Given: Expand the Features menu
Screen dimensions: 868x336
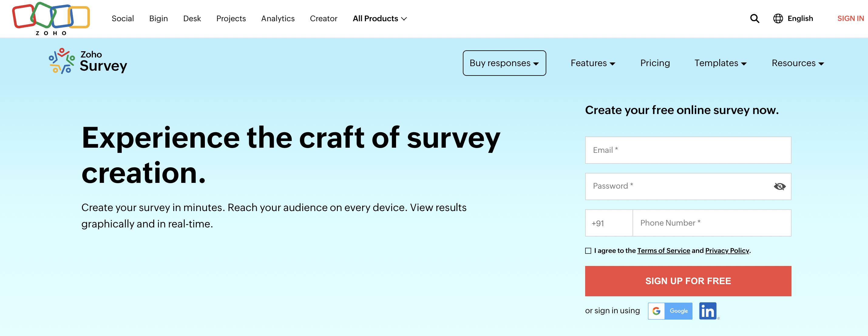Looking at the screenshot, I should (593, 63).
